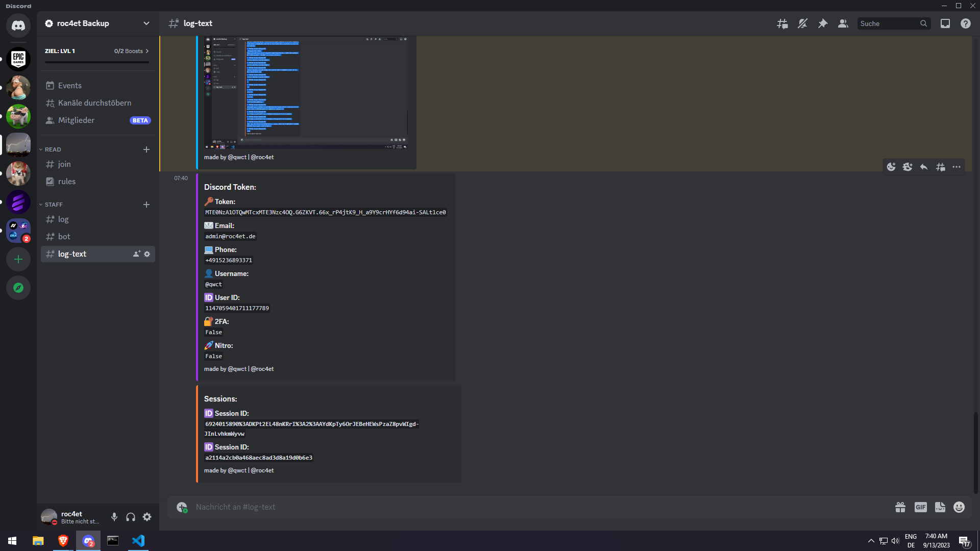Screen dimensions: 980x551
Task: Toggle member list visibility icon
Action: [843, 23]
